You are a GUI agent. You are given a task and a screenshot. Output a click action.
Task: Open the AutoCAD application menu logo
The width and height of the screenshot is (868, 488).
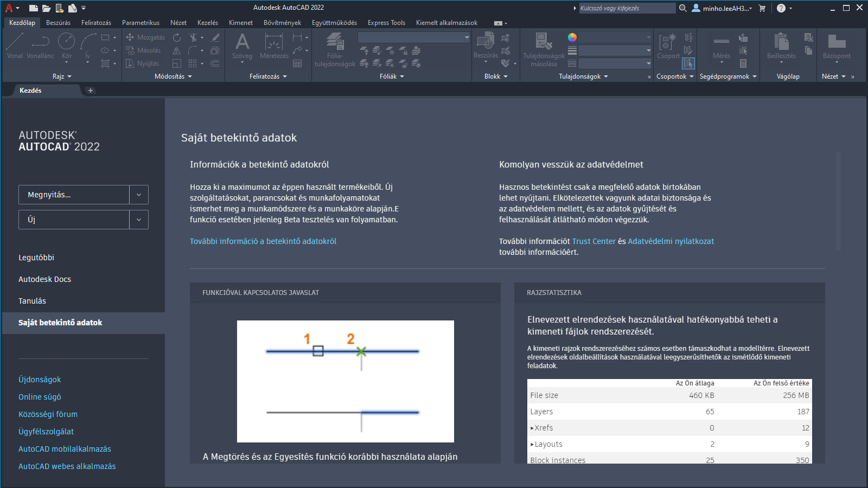[x=9, y=8]
